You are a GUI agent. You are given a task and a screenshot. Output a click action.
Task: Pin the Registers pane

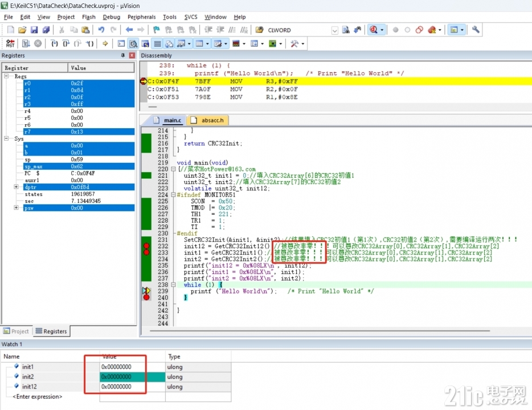123,55
